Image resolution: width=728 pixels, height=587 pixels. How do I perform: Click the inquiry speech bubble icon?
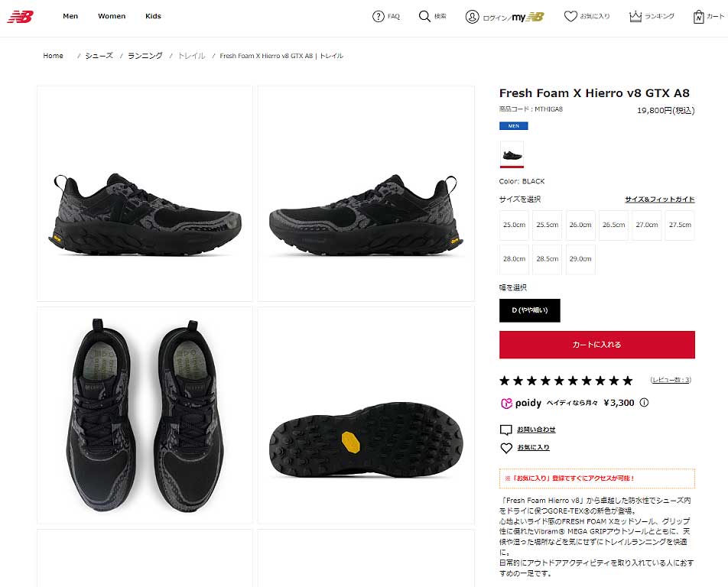pyautogui.click(x=505, y=430)
